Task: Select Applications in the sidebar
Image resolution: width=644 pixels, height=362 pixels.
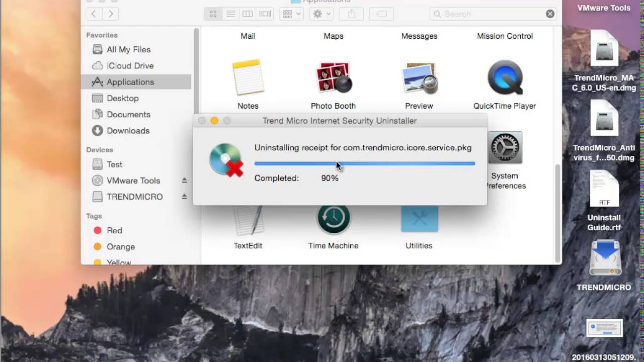Action: [136, 82]
